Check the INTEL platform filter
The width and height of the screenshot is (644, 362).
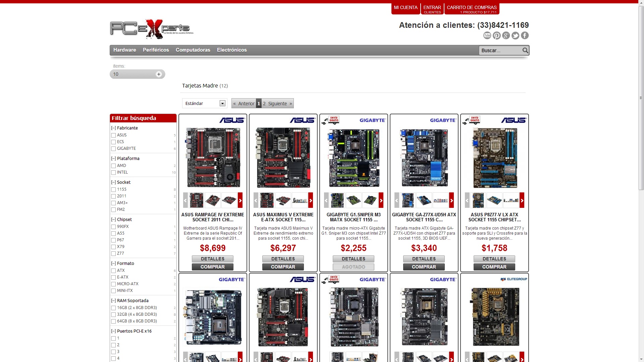point(113,173)
